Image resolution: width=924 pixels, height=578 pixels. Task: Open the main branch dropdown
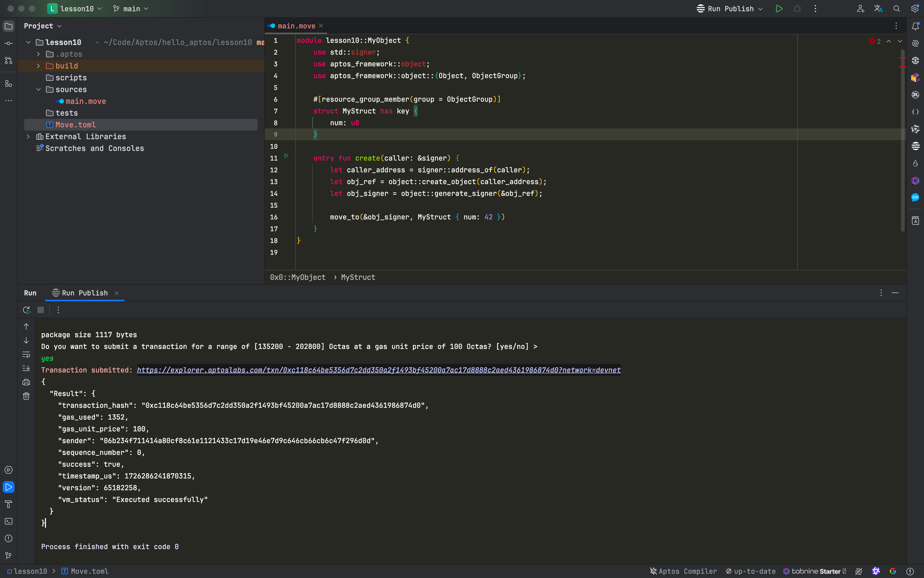pos(131,8)
